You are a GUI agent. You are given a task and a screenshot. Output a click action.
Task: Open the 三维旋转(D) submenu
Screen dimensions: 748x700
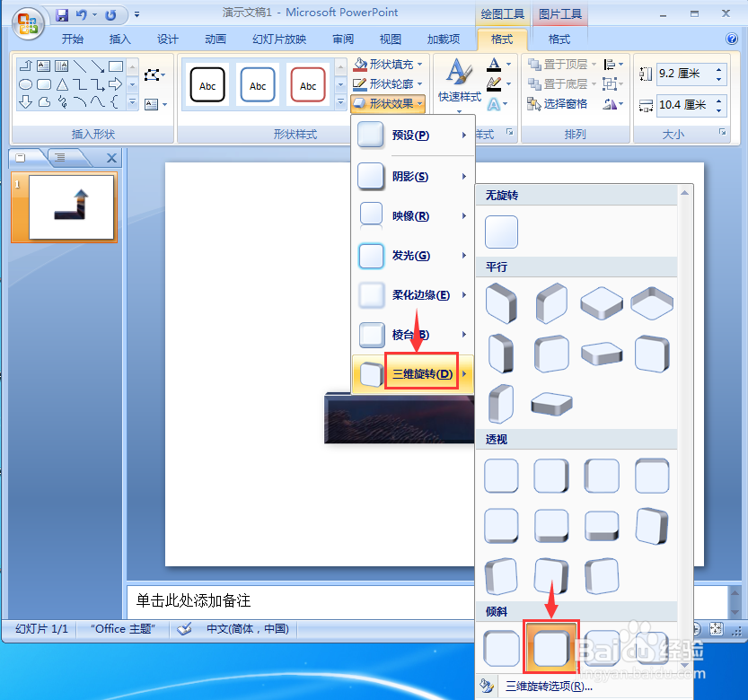pyautogui.click(x=413, y=374)
